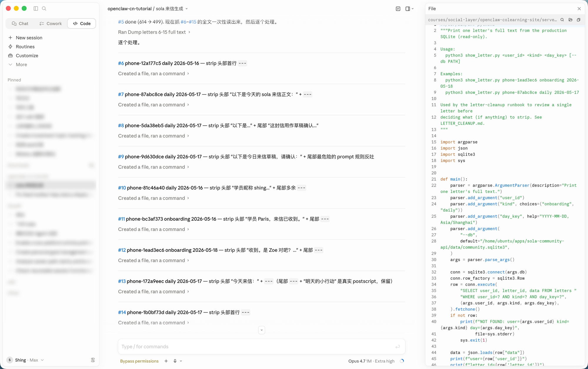
Task: Expand 'Created a file, ran a command' under #11
Action: click(153, 230)
